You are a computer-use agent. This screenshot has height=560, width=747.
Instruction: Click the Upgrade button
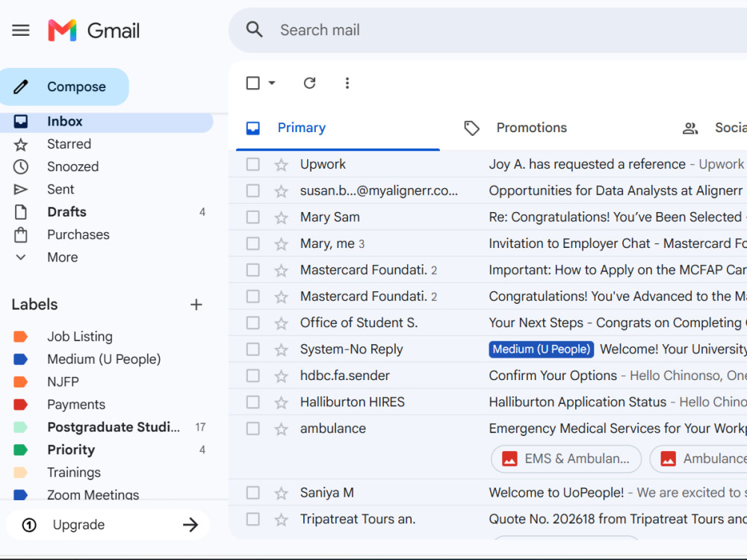click(x=108, y=525)
